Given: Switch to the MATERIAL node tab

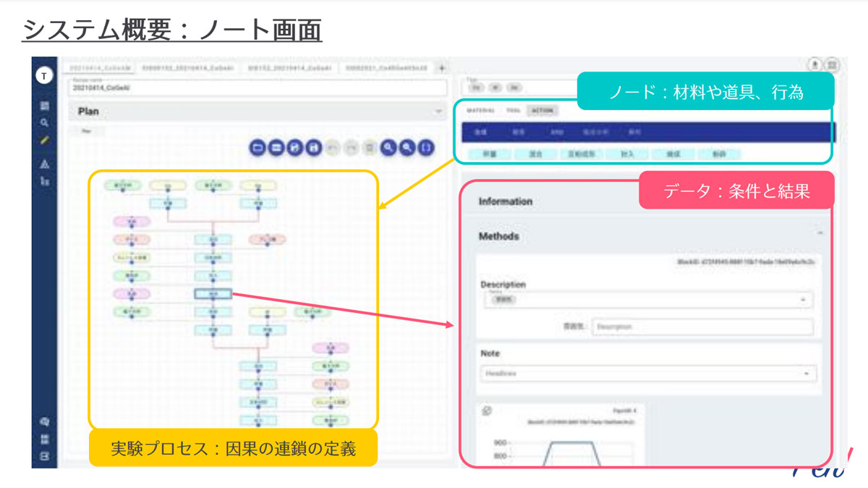Looking at the screenshot, I should [x=480, y=110].
